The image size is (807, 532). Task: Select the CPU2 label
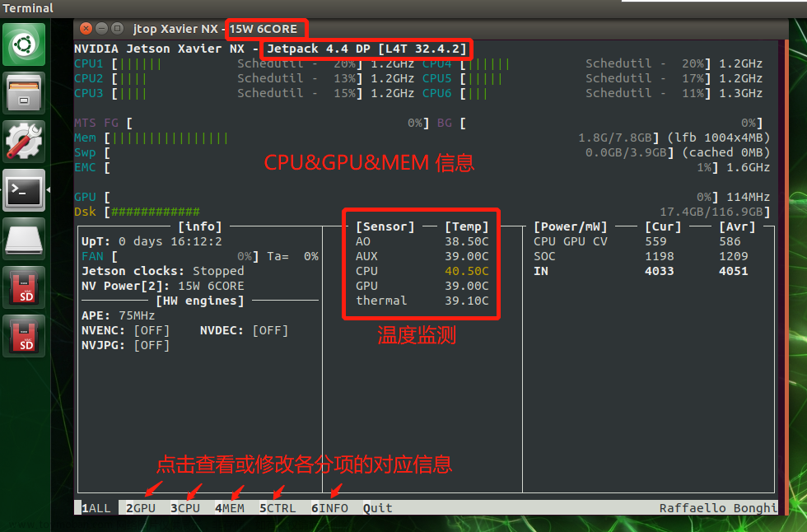coord(89,79)
